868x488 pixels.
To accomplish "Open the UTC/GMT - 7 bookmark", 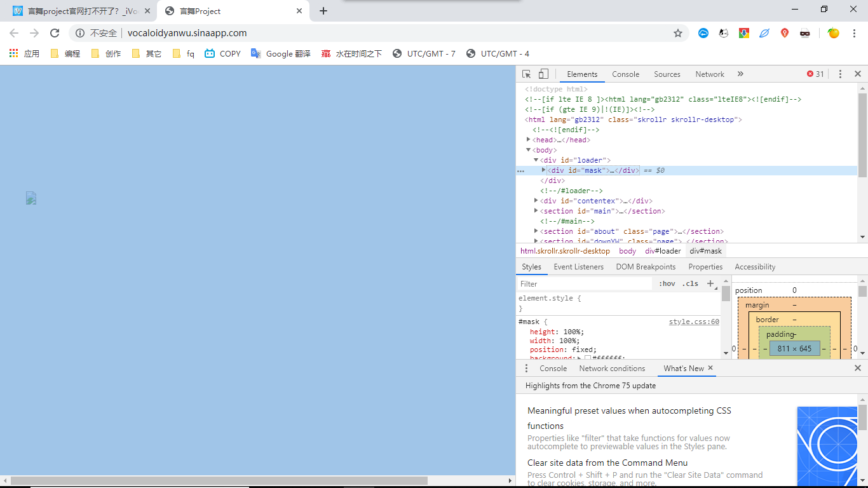I will [424, 54].
